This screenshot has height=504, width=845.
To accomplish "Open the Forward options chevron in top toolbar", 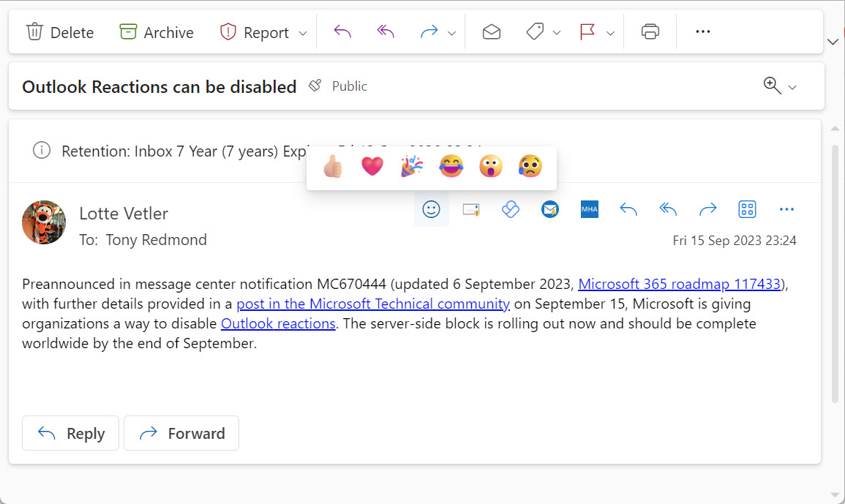I will coord(452,34).
